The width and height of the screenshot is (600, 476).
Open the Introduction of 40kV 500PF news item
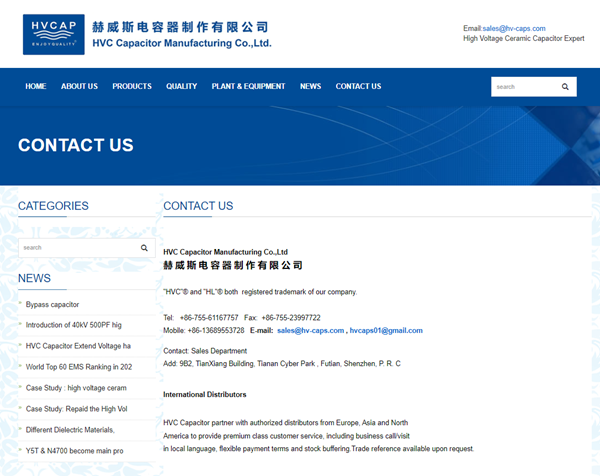73,325
